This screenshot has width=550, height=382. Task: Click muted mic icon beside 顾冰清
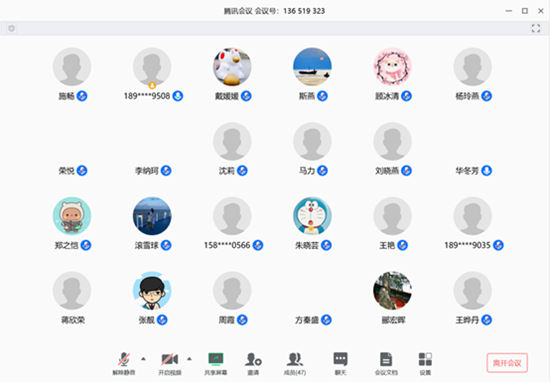pos(407,96)
